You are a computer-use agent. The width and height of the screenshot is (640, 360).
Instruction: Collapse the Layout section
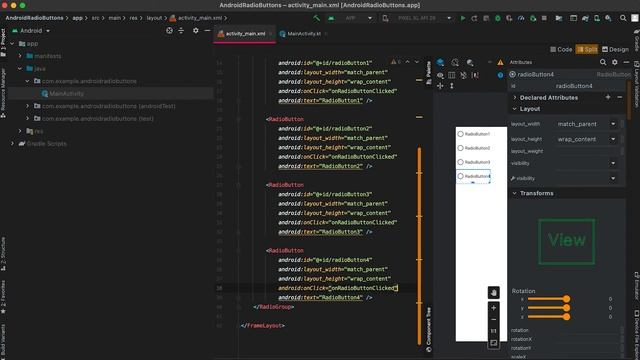coord(515,109)
